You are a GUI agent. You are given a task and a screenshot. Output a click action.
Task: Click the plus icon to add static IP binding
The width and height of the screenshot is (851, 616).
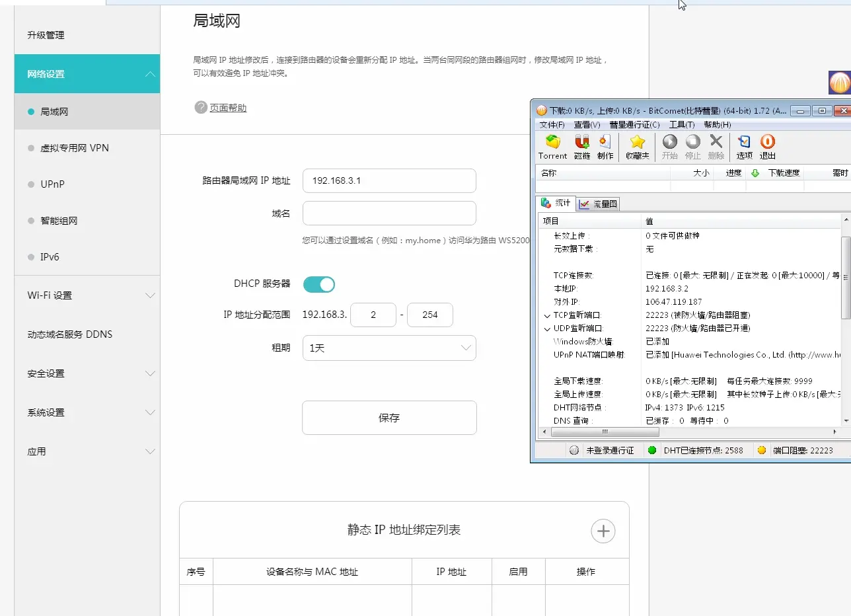pyautogui.click(x=603, y=531)
